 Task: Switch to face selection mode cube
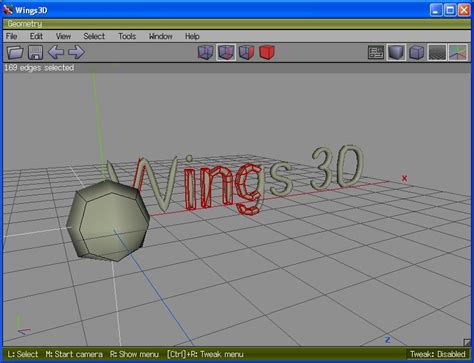(x=247, y=52)
